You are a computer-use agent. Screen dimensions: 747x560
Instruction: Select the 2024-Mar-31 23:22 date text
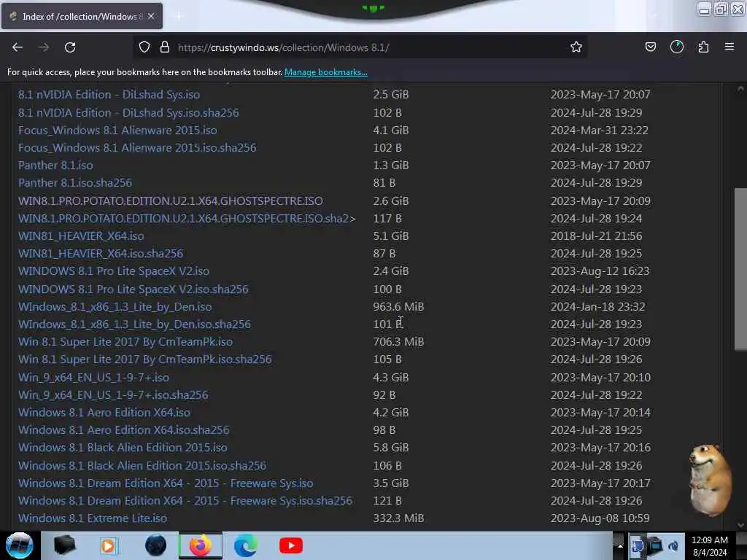[x=600, y=131]
